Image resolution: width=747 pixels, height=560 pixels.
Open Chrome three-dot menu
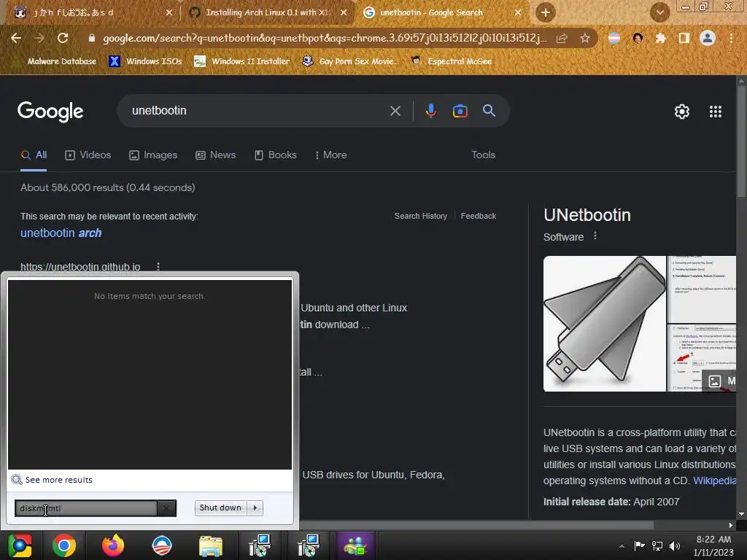tap(731, 38)
